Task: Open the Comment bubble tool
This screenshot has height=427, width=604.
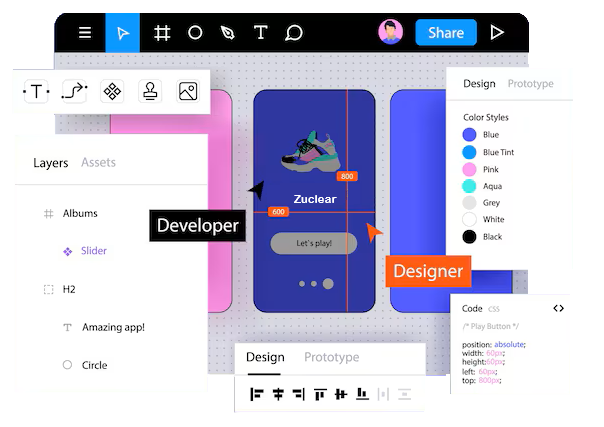Action: coord(294,33)
